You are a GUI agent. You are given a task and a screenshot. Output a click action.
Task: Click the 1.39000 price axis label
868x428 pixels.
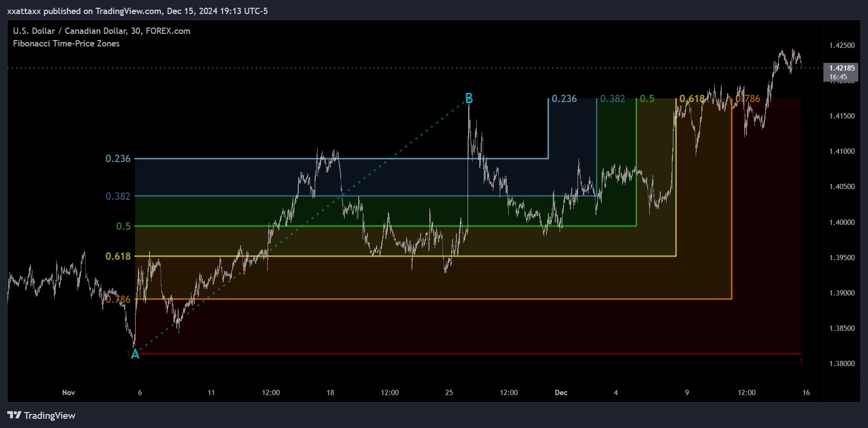pos(842,293)
